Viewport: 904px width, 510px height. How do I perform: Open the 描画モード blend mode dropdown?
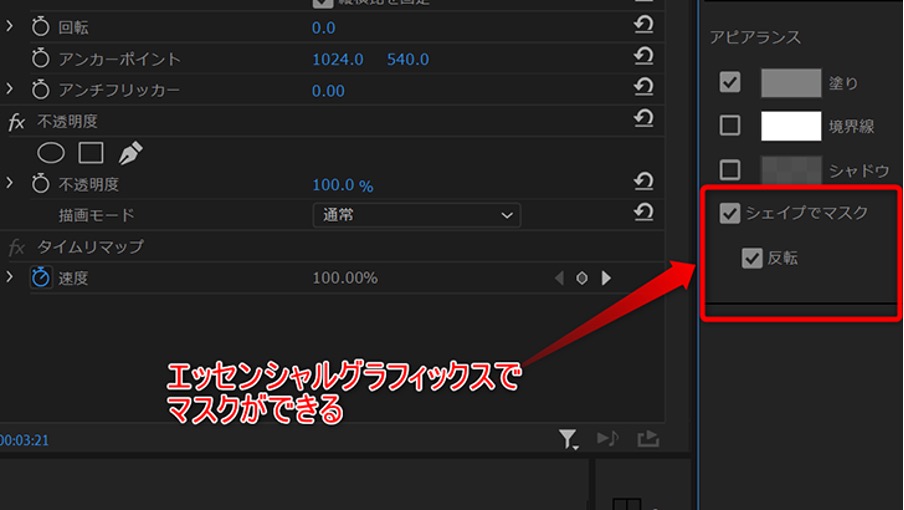tap(417, 215)
